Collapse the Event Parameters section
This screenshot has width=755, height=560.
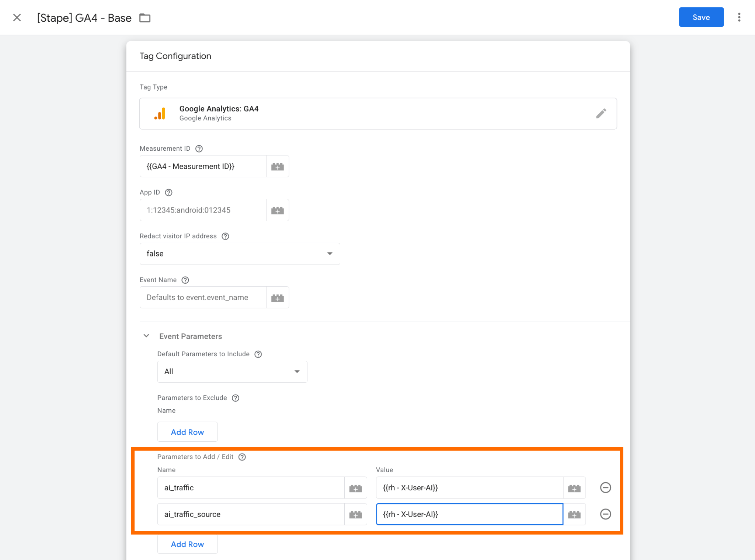pyautogui.click(x=146, y=336)
